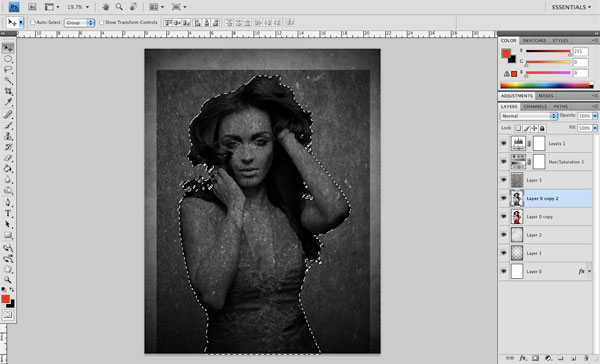Viewport: 600px width, 364px height.
Task: Select the Eyedropper tool
Action: 8,102
